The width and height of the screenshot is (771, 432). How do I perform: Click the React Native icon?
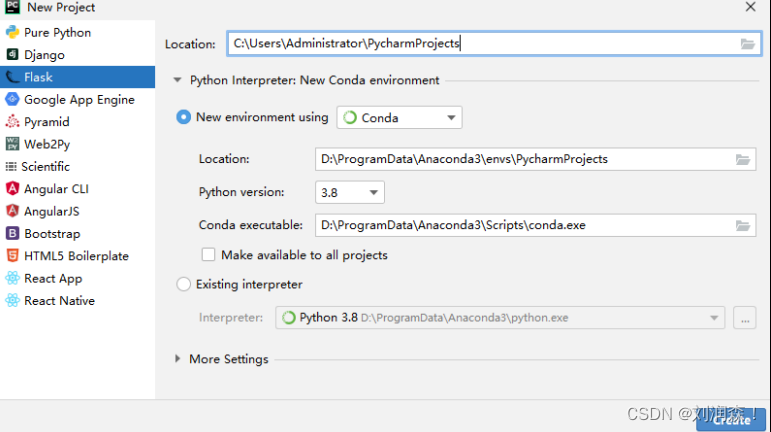click(12, 300)
